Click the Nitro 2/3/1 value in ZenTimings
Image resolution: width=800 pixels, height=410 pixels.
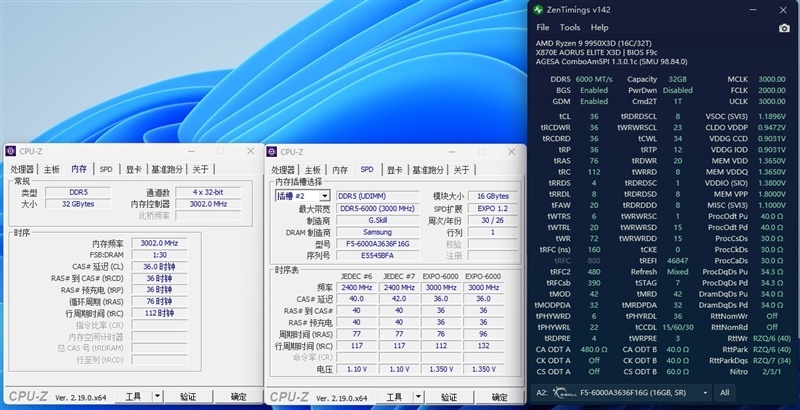tap(772, 372)
